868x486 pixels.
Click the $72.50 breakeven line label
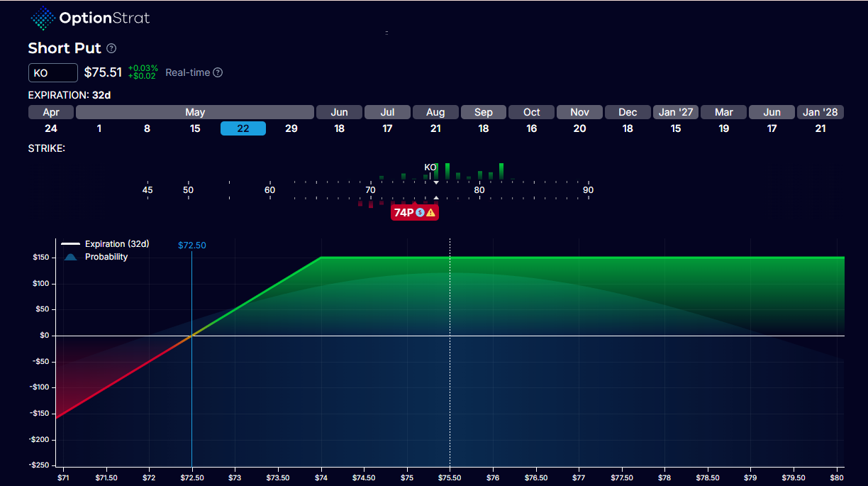pos(191,245)
